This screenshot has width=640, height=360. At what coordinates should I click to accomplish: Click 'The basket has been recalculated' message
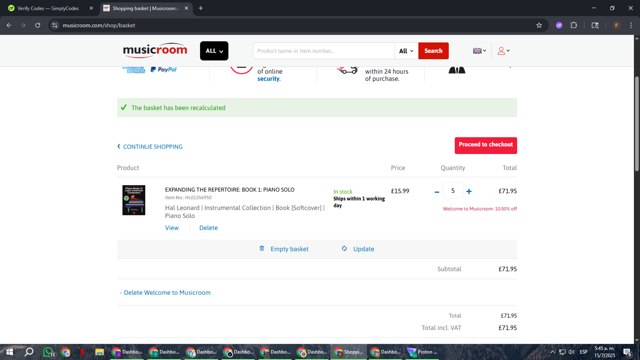coord(178,108)
